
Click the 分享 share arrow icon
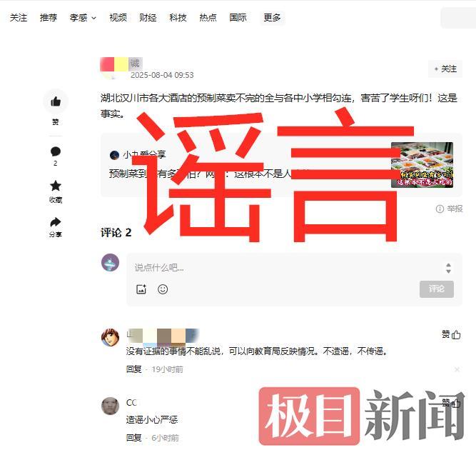click(55, 222)
